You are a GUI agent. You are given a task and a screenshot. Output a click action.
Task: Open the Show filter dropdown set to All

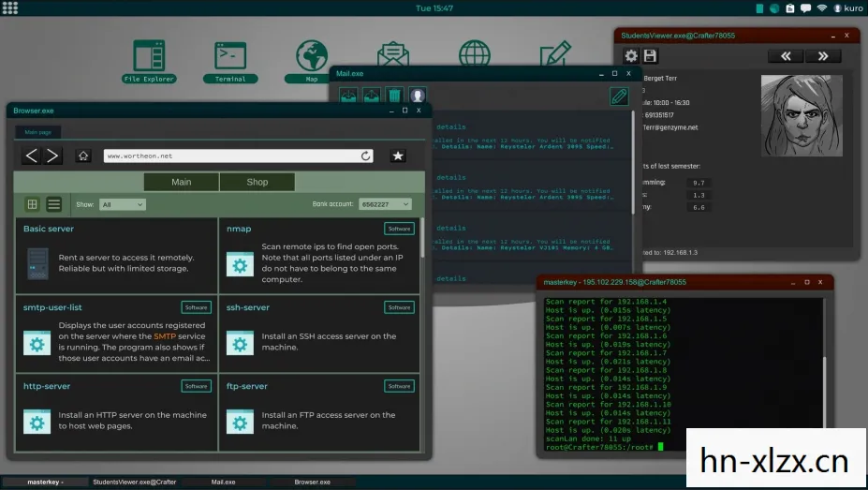click(x=123, y=204)
